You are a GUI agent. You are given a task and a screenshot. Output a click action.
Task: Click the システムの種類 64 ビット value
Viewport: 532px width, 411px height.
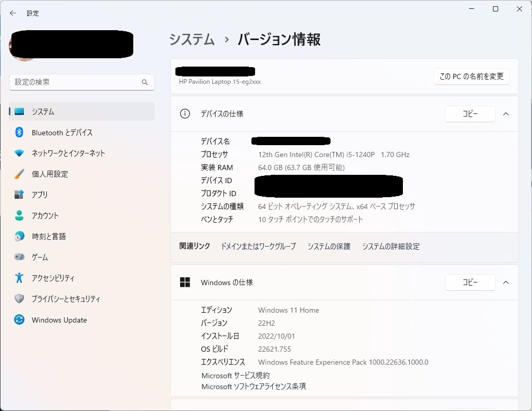click(337, 206)
